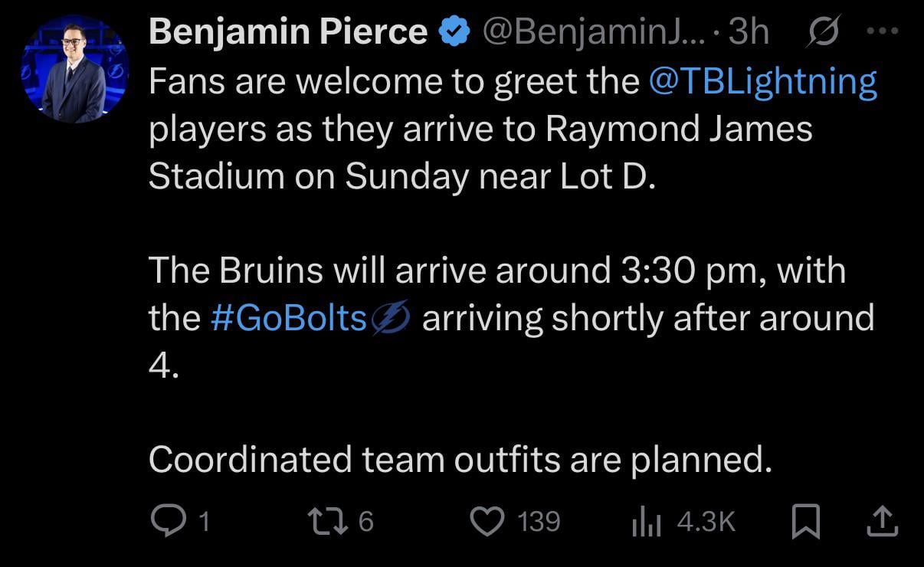Screen dimensions: 924x567
Task: Click the share upload icon
Action: pos(882,521)
